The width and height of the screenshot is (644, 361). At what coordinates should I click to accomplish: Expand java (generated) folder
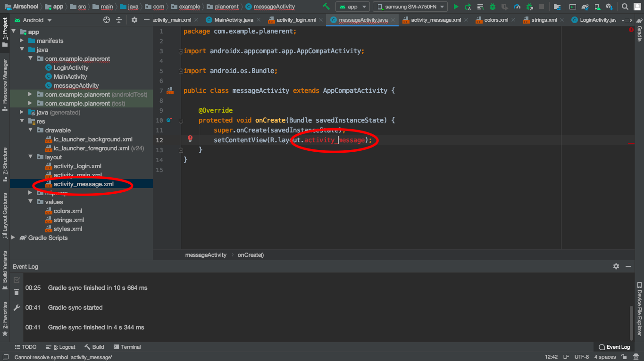pyautogui.click(x=22, y=112)
